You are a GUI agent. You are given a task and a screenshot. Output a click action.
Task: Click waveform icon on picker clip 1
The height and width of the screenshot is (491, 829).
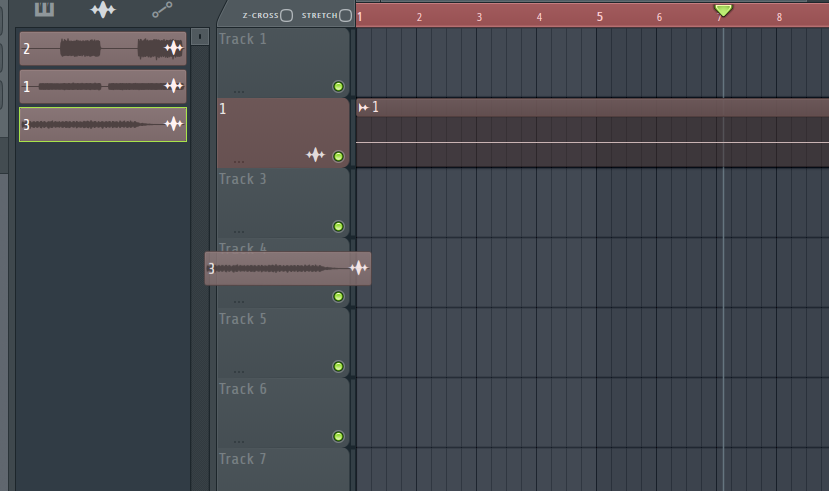point(174,87)
